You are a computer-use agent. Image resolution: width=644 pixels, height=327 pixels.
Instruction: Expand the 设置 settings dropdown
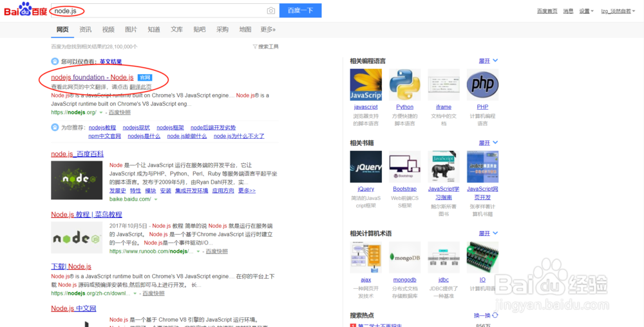click(x=586, y=11)
